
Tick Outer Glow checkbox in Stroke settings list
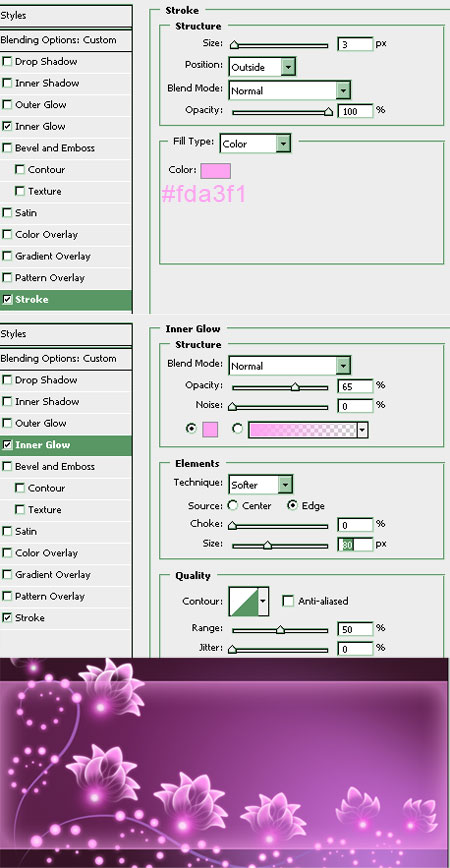pyautogui.click(x=7, y=105)
